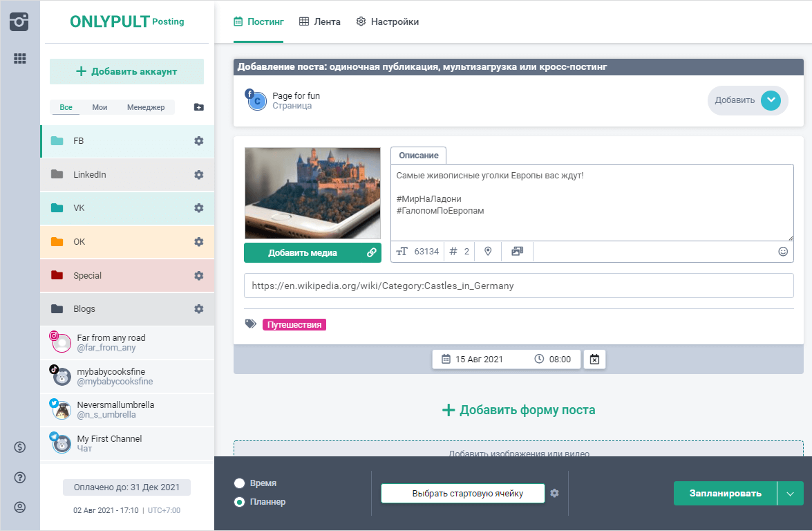
Task: Open settings gear for LinkedIn folder
Action: coord(199,175)
